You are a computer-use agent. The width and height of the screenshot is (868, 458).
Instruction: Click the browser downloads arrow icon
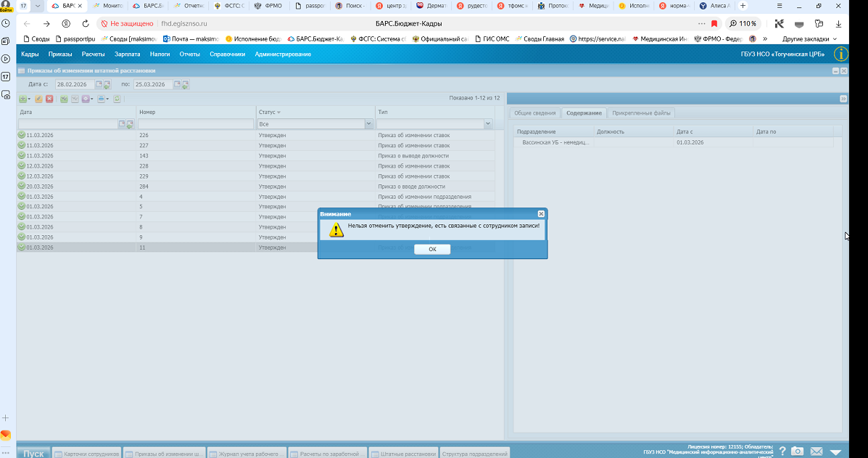click(x=839, y=24)
